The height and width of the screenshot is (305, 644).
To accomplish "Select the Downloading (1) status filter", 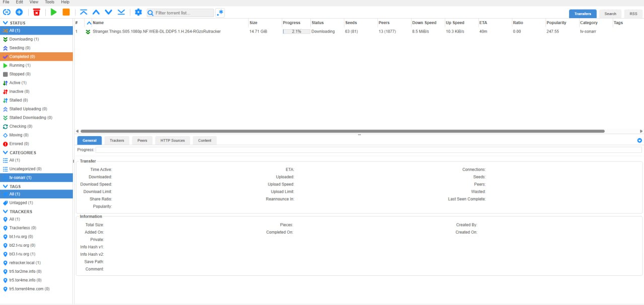I will (x=24, y=39).
